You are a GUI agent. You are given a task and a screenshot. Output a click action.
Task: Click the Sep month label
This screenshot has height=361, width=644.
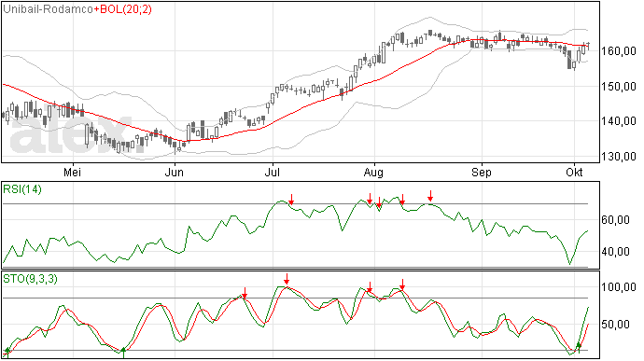click(x=481, y=172)
